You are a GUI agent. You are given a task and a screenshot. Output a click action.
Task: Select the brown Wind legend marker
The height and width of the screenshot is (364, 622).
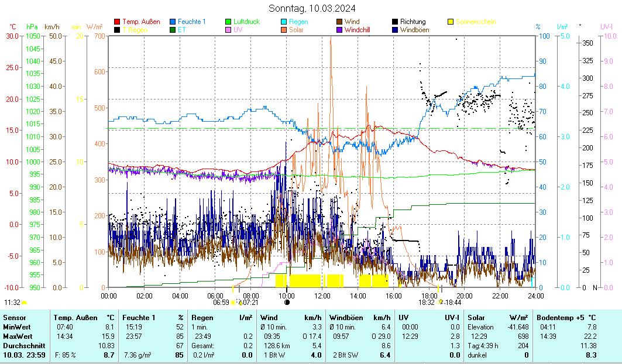(340, 22)
